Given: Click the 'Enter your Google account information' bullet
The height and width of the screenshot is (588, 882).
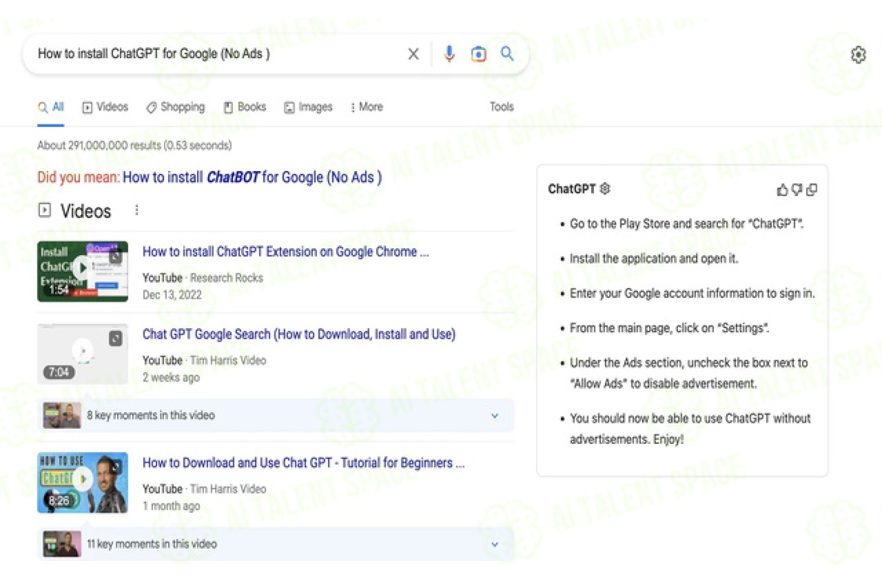Looking at the screenshot, I should (692, 293).
